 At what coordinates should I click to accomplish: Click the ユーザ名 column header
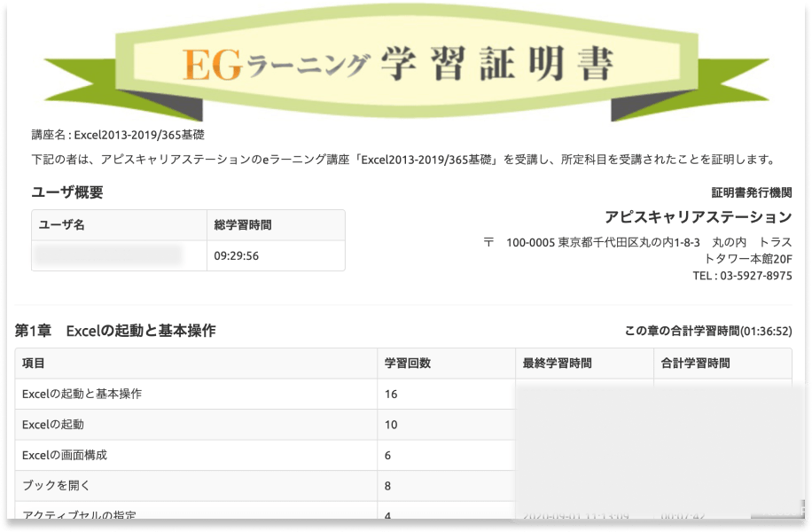(x=62, y=225)
